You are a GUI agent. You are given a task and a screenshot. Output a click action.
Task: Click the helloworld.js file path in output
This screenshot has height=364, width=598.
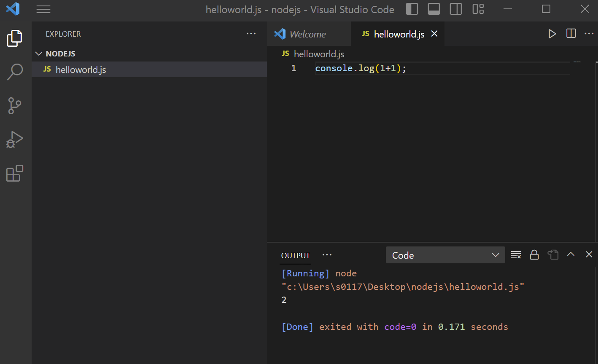[403, 287]
